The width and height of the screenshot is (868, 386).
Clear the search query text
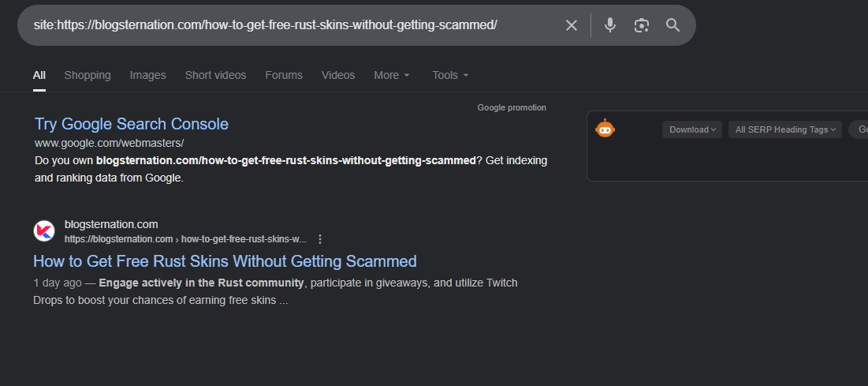(572, 25)
